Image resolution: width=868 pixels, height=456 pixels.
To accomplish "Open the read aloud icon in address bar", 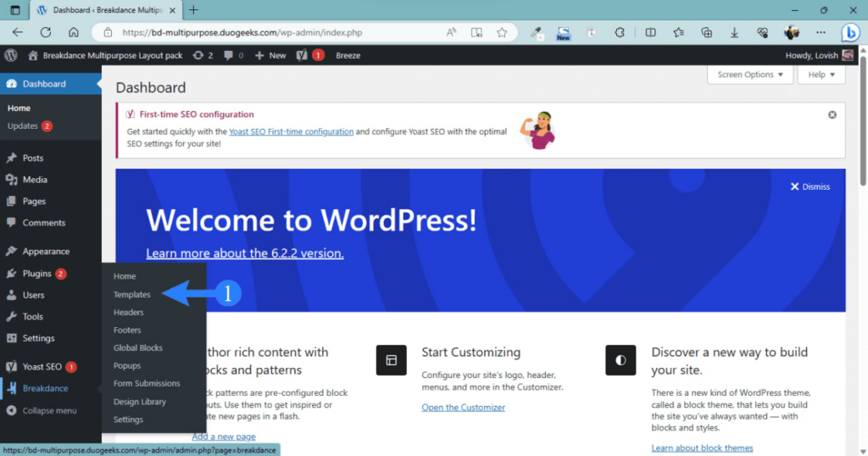I will [x=451, y=33].
